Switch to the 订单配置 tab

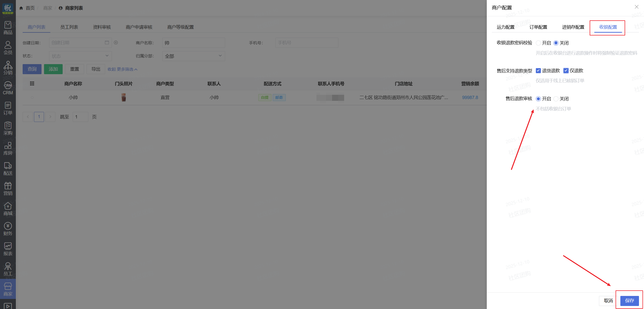(x=538, y=27)
